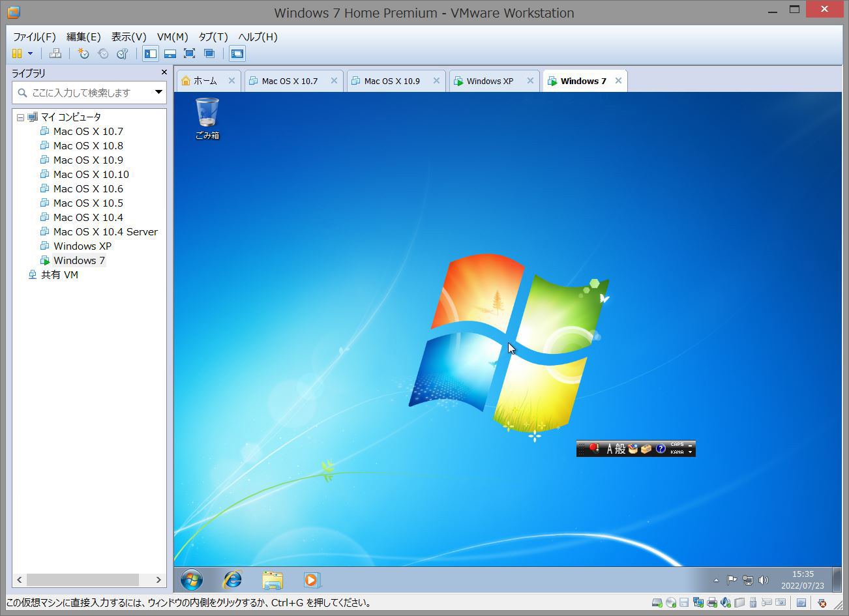Open IME tools toolbox icon
The height and width of the screenshot is (616, 849).
pyautogui.click(x=646, y=448)
